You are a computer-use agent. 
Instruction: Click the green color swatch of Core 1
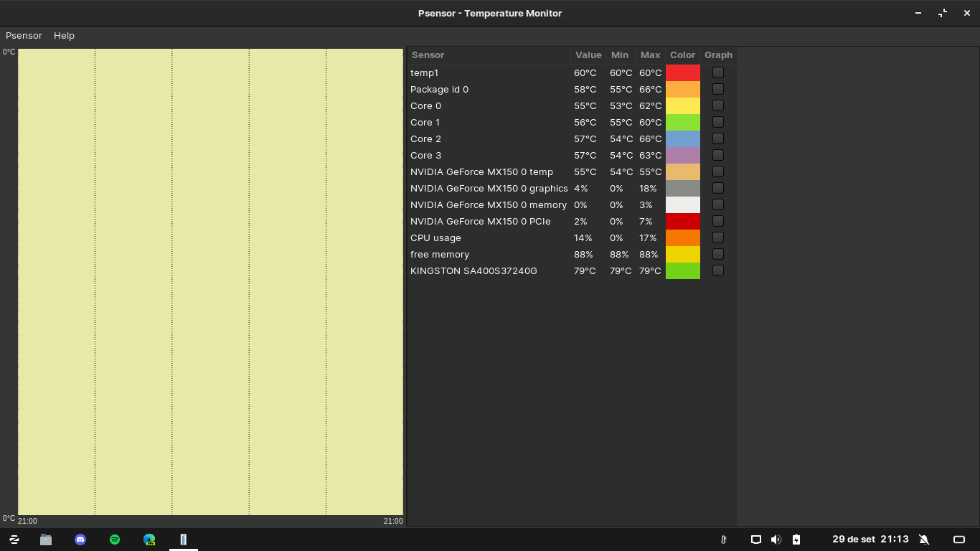[683, 122]
